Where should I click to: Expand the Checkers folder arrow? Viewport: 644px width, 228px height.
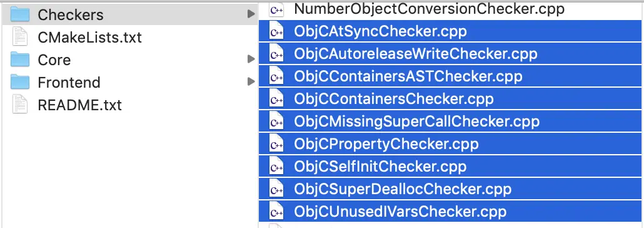[251, 14]
